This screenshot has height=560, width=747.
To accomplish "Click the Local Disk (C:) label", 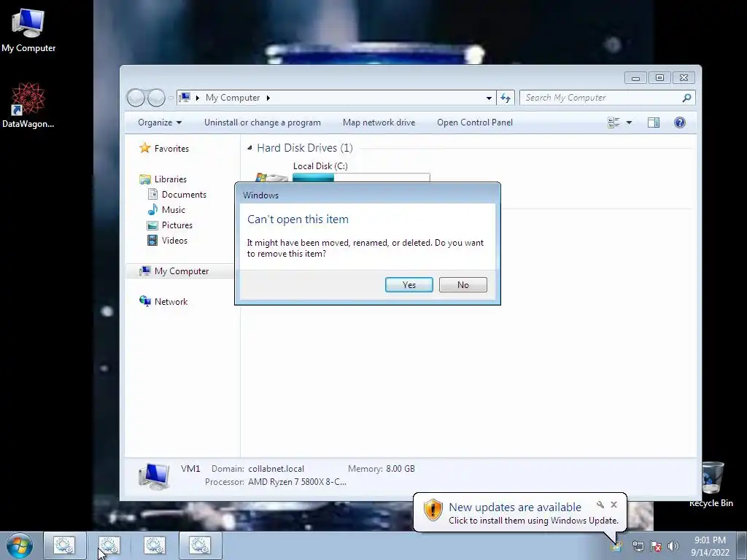I will (x=320, y=166).
